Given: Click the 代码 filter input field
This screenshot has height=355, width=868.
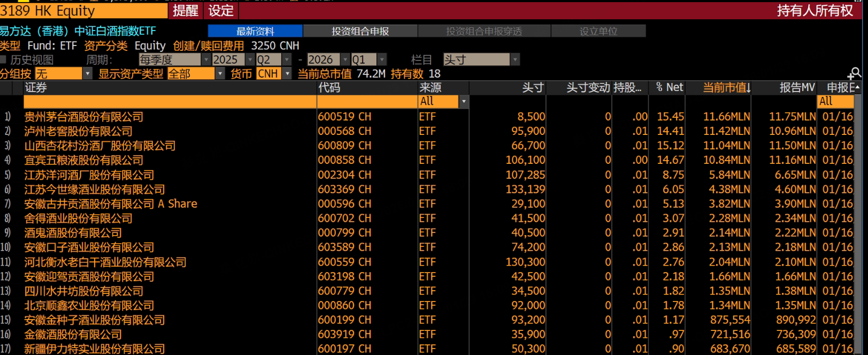Looking at the screenshot, I should pyautogui.click(x=367, y=101).
